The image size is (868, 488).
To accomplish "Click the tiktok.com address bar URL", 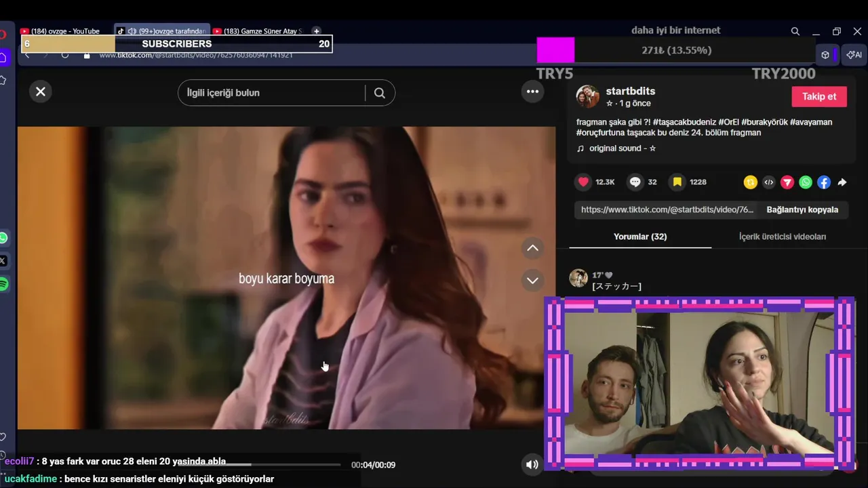I will click(x=196, y=55).
